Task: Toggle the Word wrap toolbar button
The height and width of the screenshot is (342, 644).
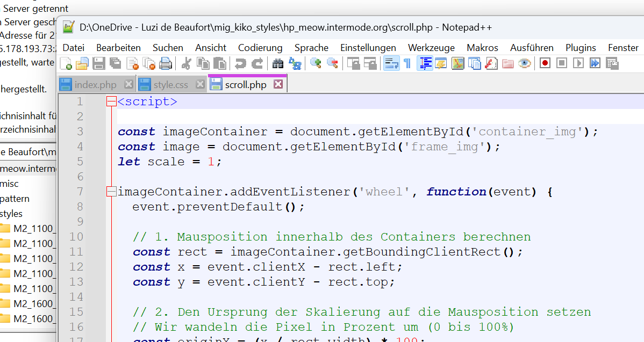Action: tap(391, 63)
